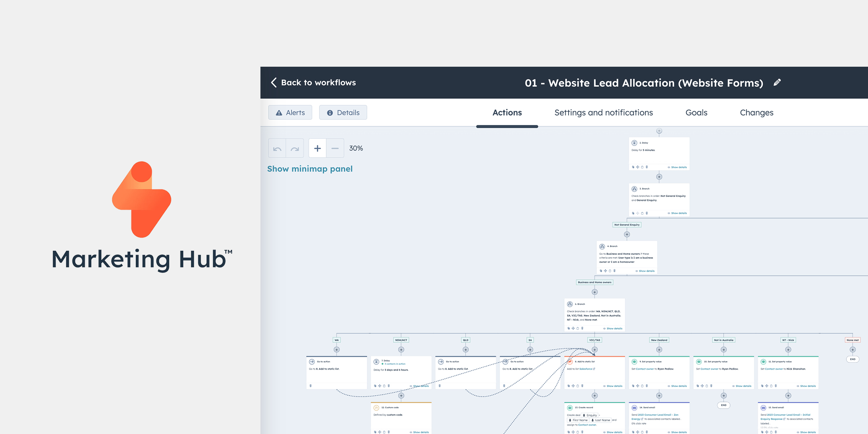Screen dimensions: 868x434
Task: Click the hourglass icon on the '2. Delay' card
Action: click(x=634, y=143)
